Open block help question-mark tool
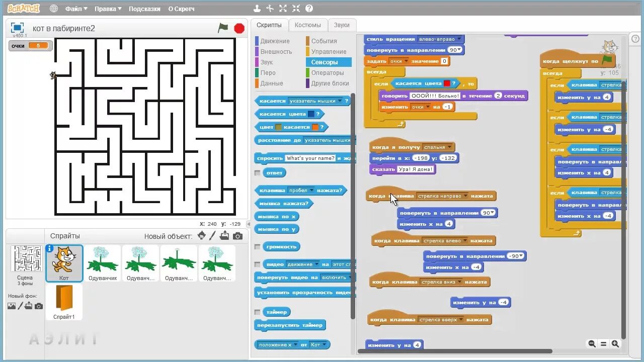 pos(309,9)
